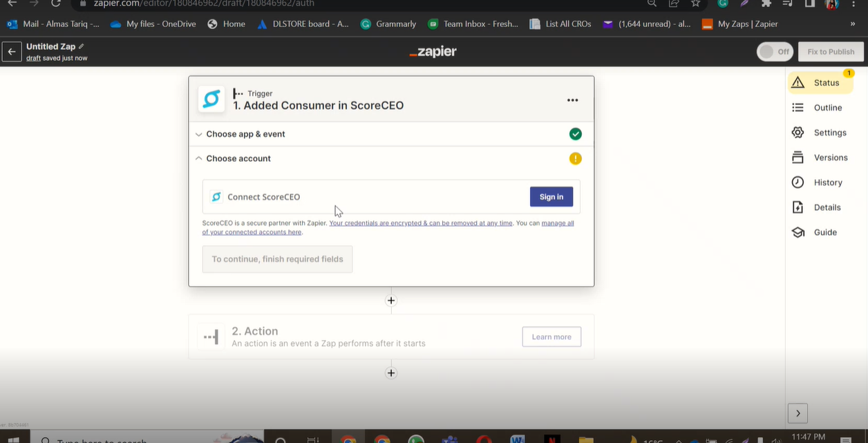
Task: Toggle the Zap On/Off switch
Action: pos(775,52)
